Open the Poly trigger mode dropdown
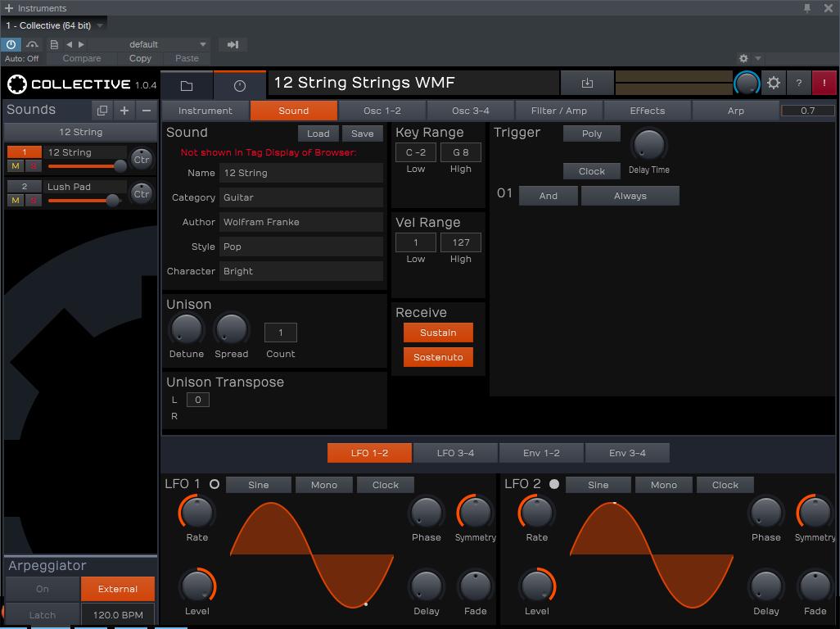 (591, 133)
